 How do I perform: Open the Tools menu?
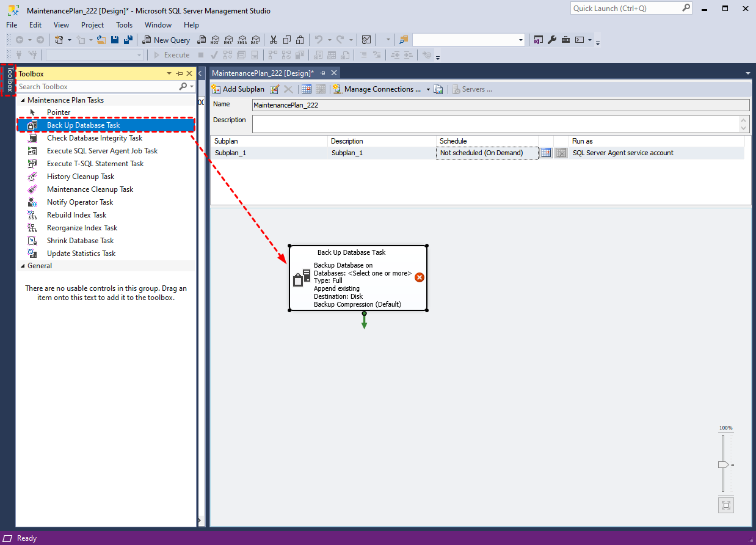124,25
